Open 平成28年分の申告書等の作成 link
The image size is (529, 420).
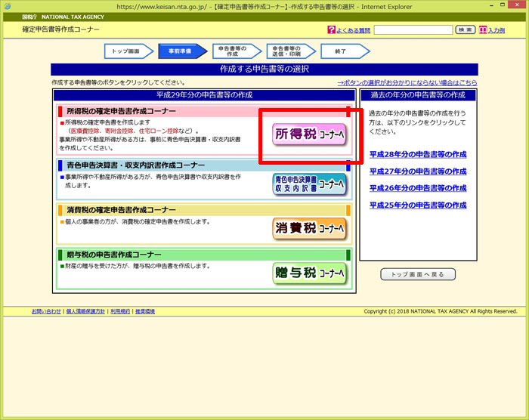coord(418,154)
